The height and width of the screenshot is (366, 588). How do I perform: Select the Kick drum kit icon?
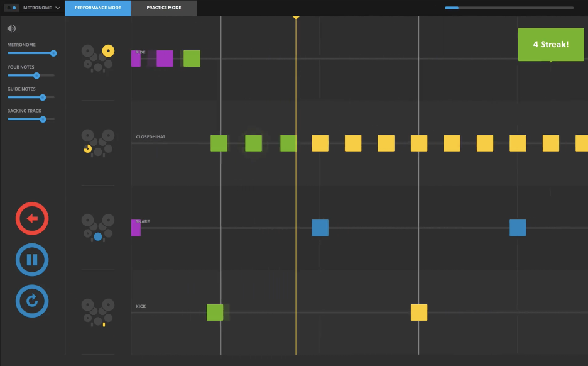tap(98, 313)
